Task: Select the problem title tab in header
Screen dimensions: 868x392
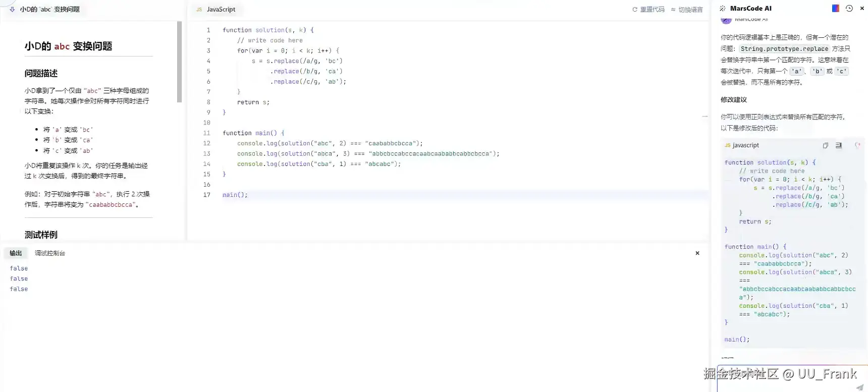Action: tap(49, 10)
